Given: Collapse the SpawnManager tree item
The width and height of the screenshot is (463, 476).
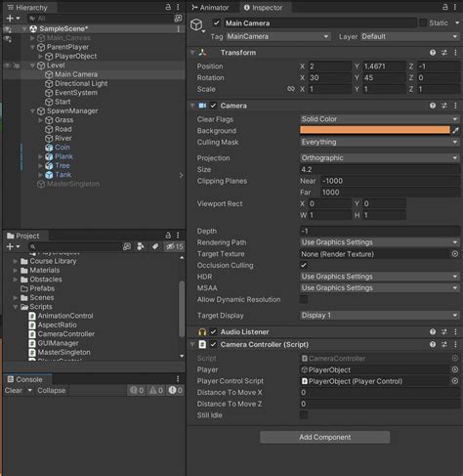Looking at the screenshot, I should (x=32, y=111).
